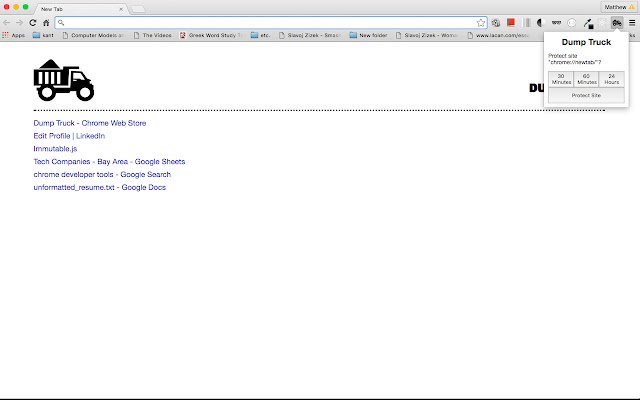Go to the home page
The width and height of the screenshot is (640, 400).
click(46, 23)
